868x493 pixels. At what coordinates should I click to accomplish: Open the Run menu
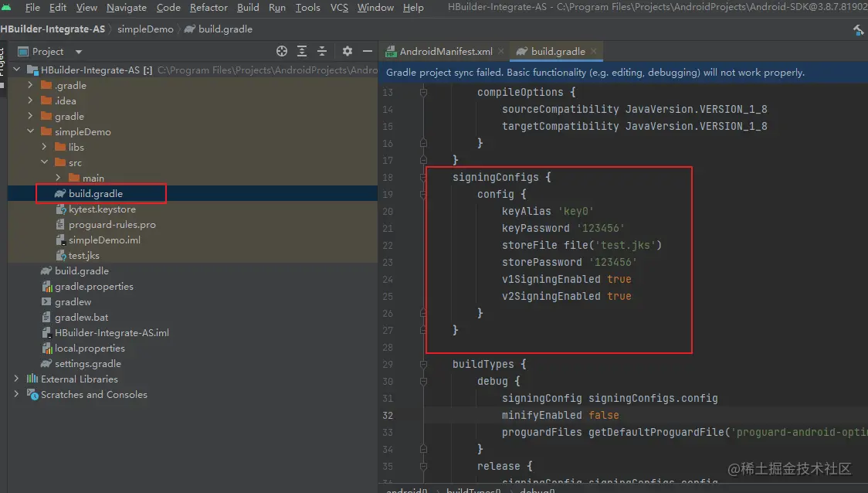point(276,7)
